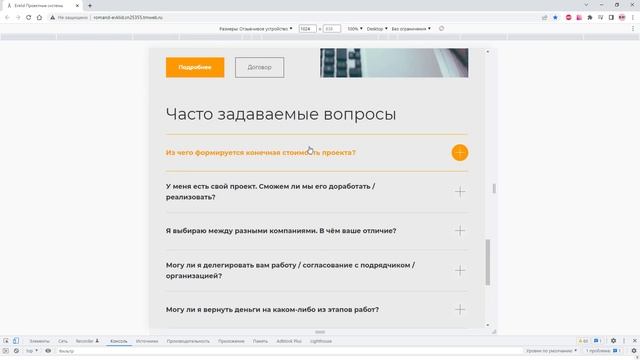Click the page vertical scrollbar thumb
The height and width of the screenshot is (360, 640).
[x=487, y=262]
